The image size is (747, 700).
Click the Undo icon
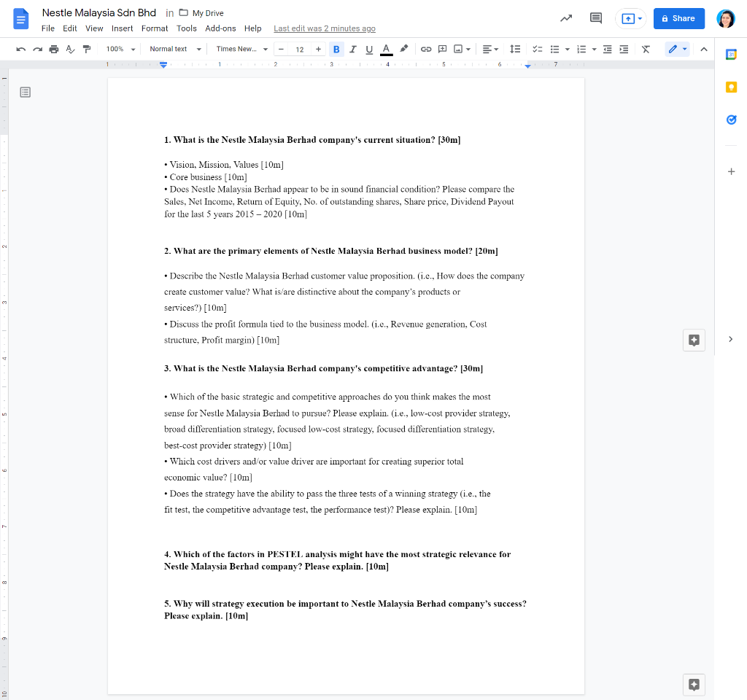click(20, 49)
